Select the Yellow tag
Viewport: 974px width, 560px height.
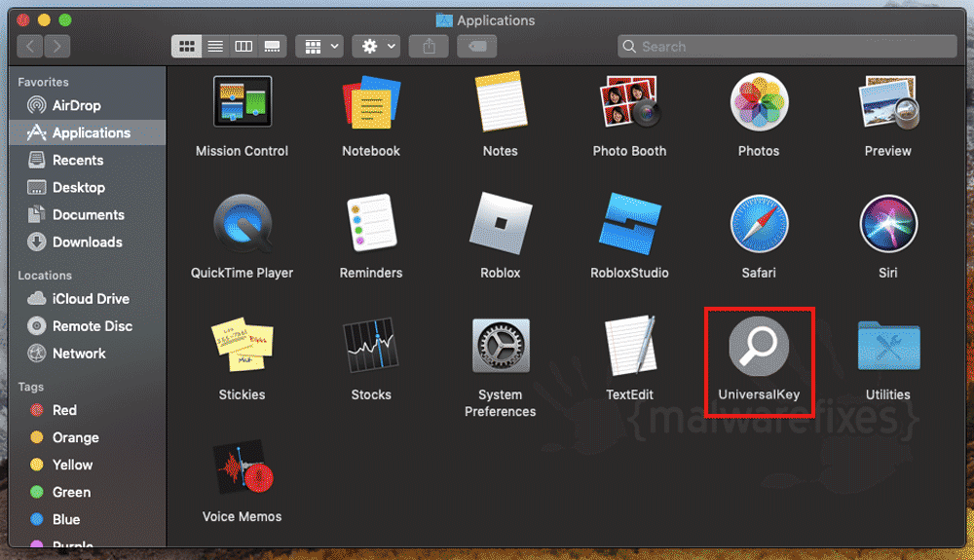pyautogui.click(x=88, y=465)
